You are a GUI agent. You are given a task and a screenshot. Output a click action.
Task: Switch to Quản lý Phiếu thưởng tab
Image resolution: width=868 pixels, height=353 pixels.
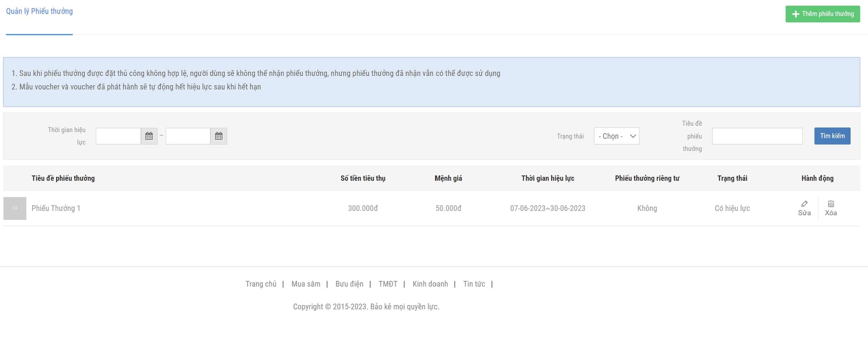coord(39,11)
